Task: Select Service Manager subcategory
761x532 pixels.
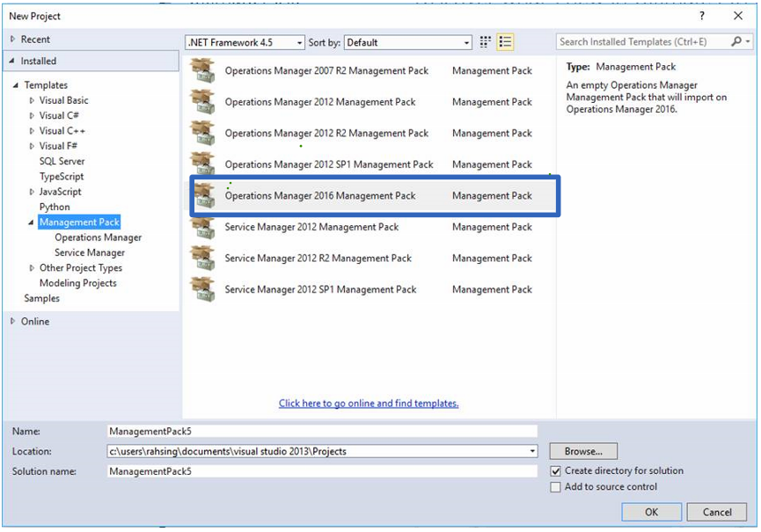Action: tap(90, 252)
